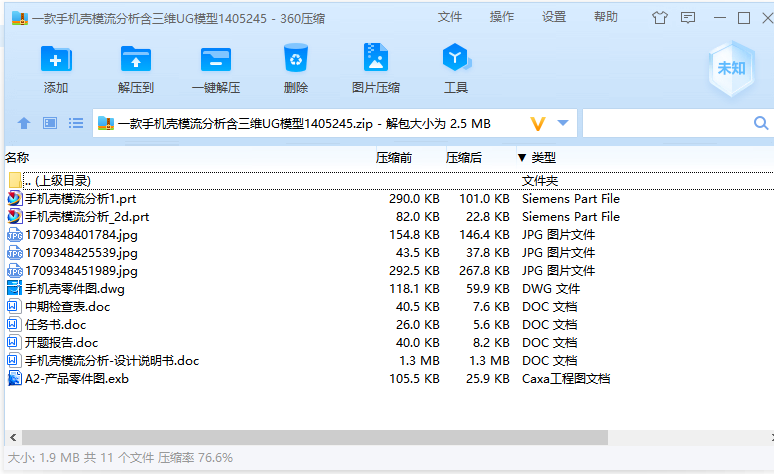Open the skin (shirt) icon in title bar

point(659,18)
